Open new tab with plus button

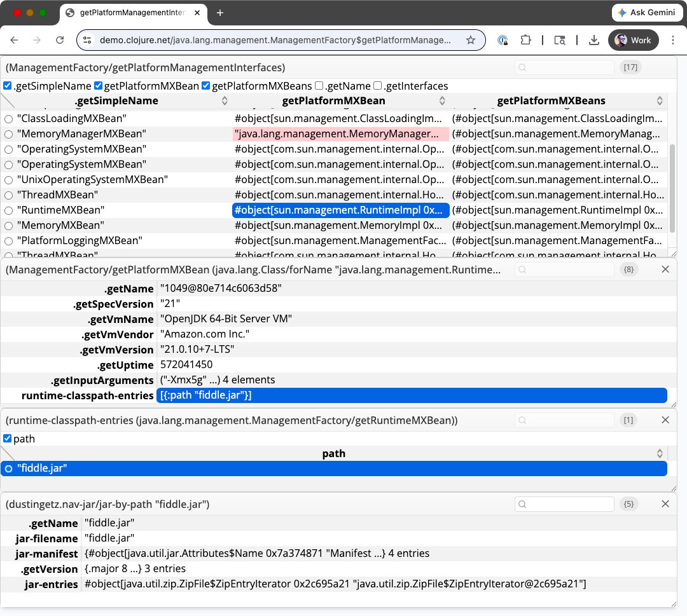click(220, 13)
